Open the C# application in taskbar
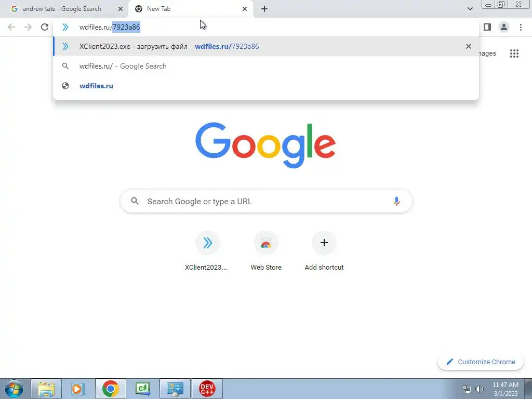This screenshot has height=399, width=532. [142, 389]
